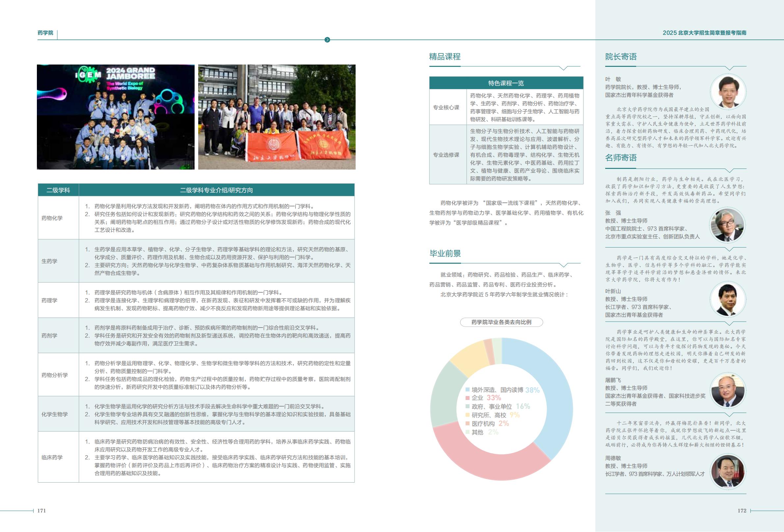Click the green legend swatch for 政府、事业单位
Image resolution: width=784 pixels, height=532 pixels.
pos(468,407)
